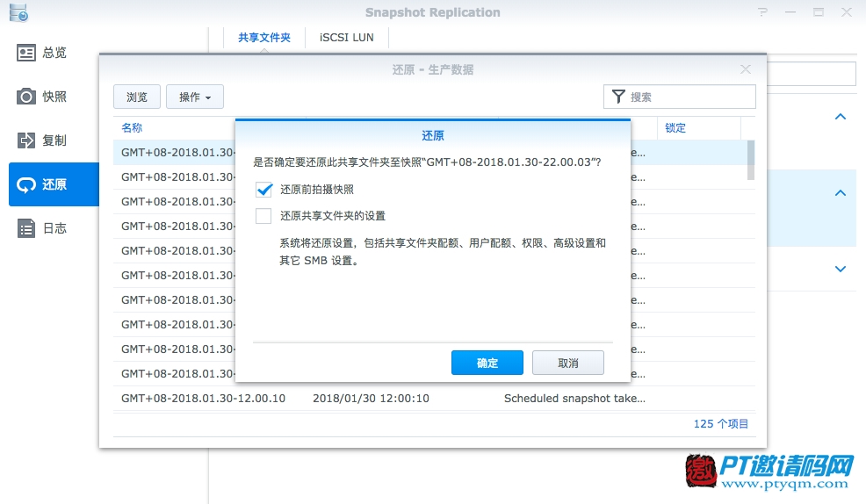The image size is (866, 504).
Task: Click the 2018/01/30 12:00:10 time cell
Action: coord(371,399)
